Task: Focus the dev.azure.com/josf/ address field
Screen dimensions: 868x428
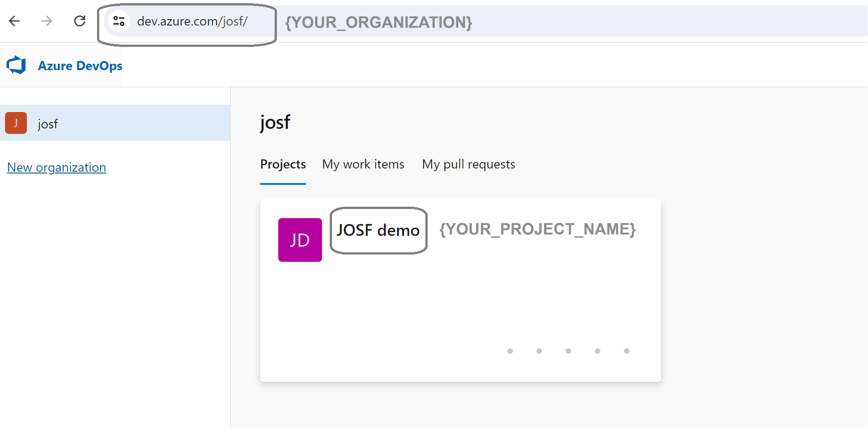Action: (192, 21)
